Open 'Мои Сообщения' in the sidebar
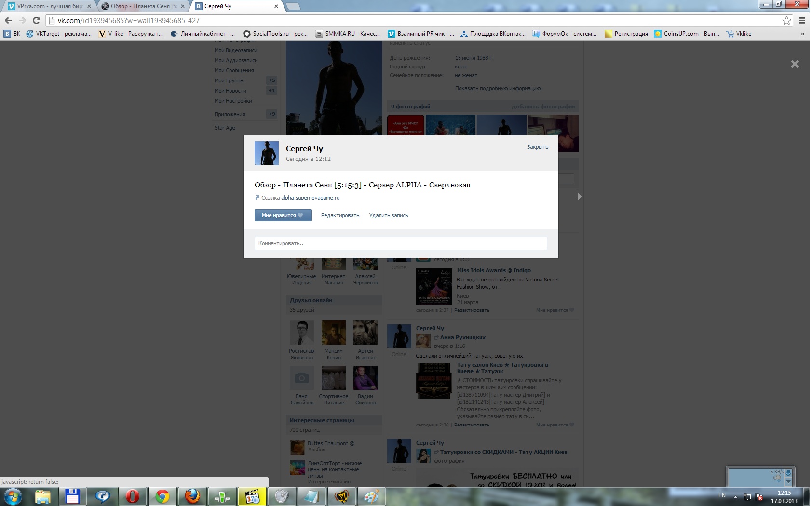Viewport: 812px width, 506px height. [x=234, y=70]
